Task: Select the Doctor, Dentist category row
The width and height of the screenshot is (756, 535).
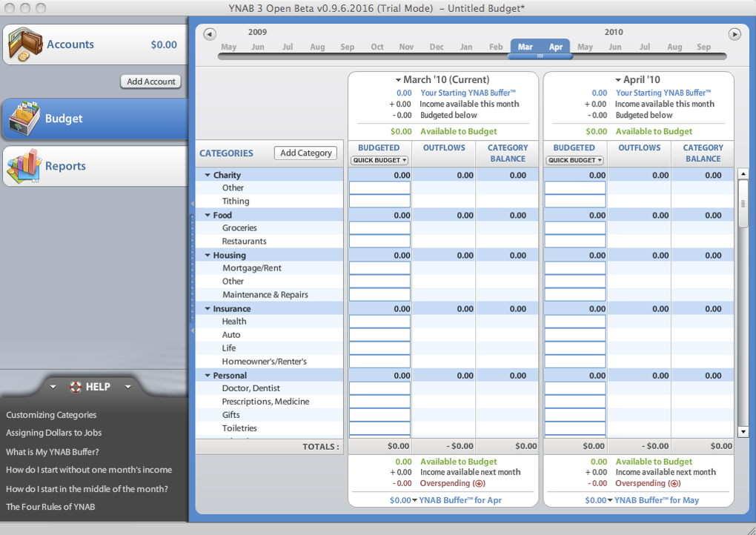Action: [270, 388]
